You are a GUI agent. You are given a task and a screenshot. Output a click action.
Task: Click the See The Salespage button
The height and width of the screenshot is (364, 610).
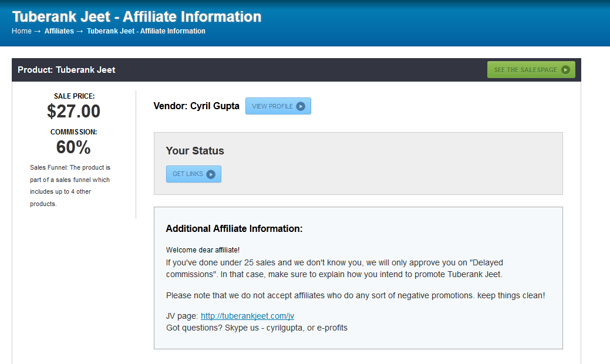(531, 70)
